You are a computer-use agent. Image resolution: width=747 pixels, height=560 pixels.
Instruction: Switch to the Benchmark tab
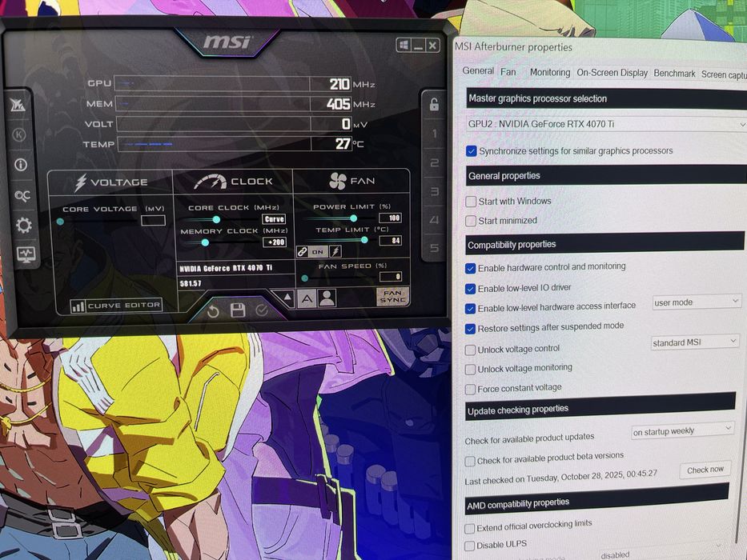pos(674,74)
